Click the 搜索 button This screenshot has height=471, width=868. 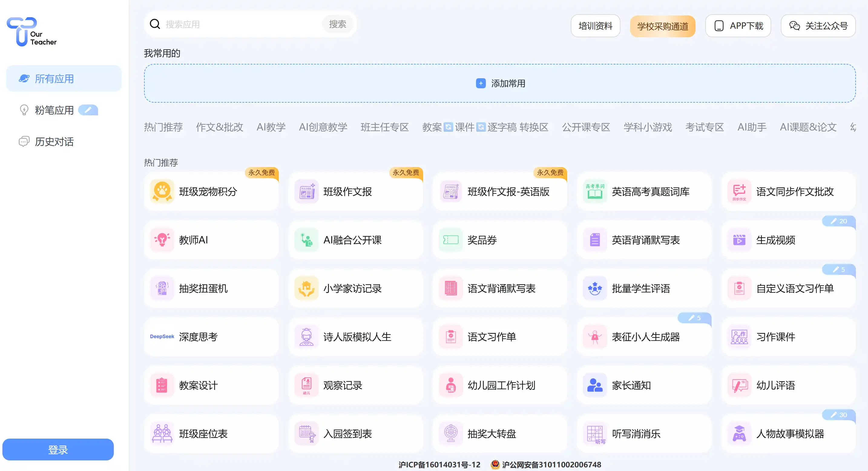(337, 24)
